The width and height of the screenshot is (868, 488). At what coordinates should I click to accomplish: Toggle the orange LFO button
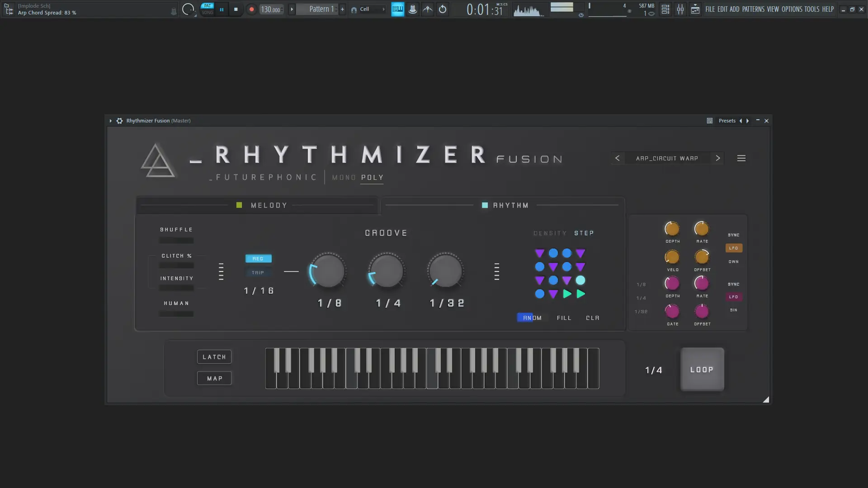(733, 248)
